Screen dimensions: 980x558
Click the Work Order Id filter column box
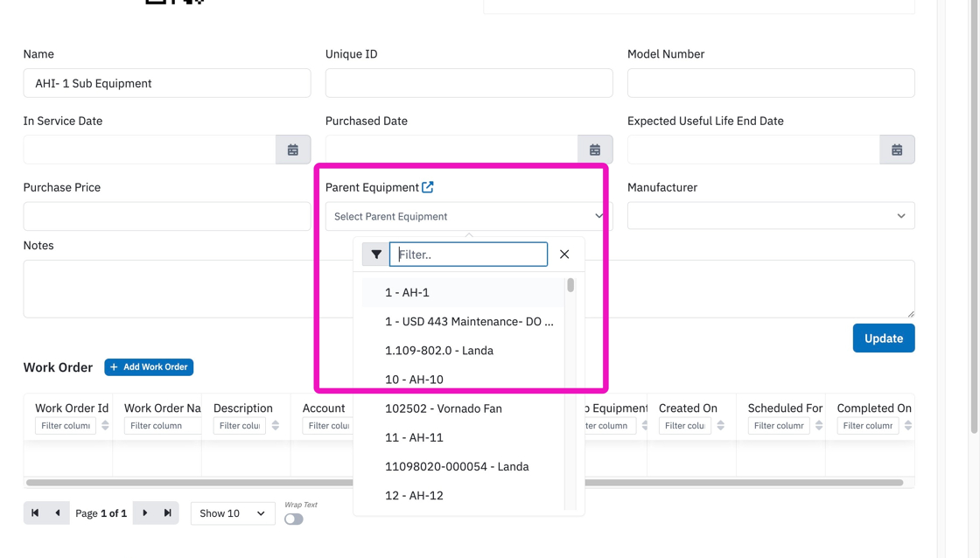coord(66,426)
